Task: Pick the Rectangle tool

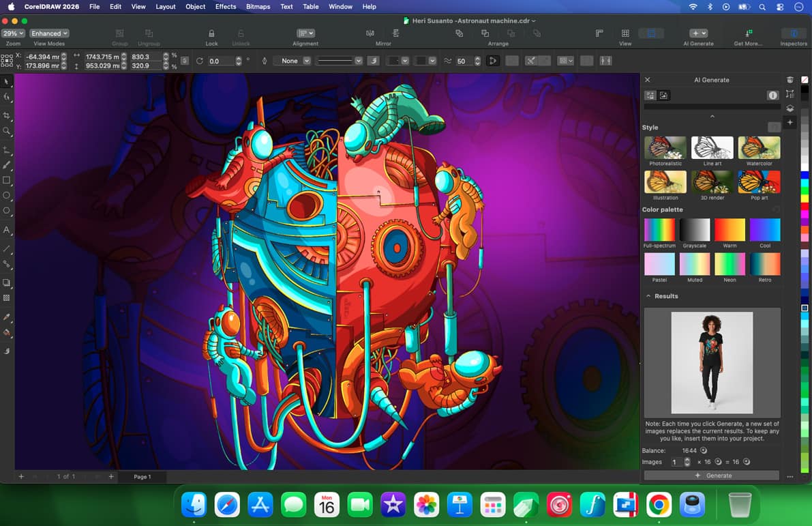Action: pos(7,181)
